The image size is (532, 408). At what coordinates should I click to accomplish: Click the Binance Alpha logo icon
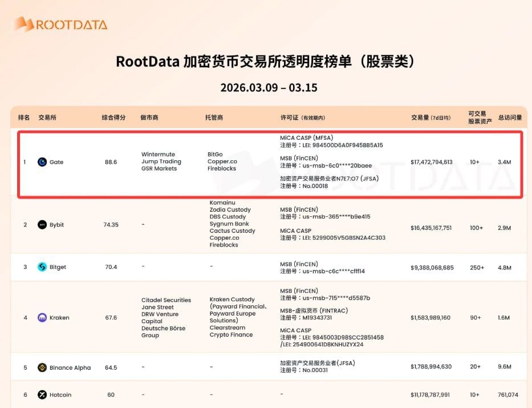click(x=42, y=367)
